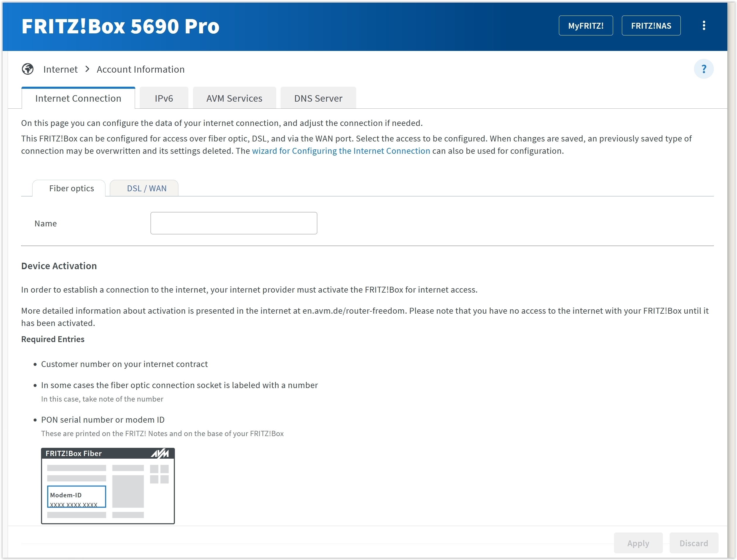Screen dimensions: 737x560
Task: Open the help question mark icon
Action: coord(703,69)
